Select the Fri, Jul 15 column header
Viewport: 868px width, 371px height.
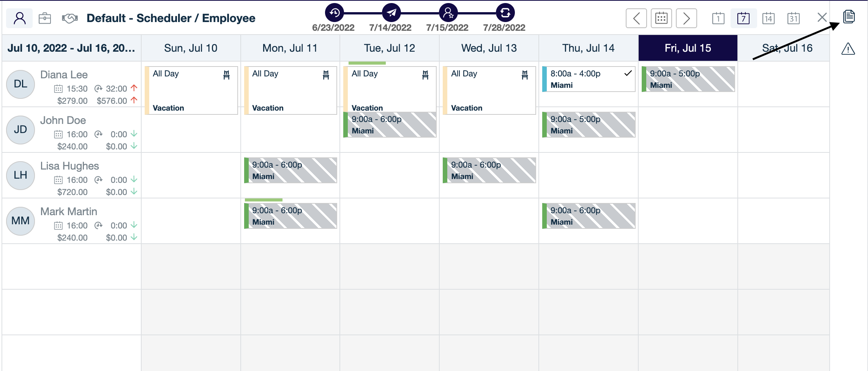[688, 48]
